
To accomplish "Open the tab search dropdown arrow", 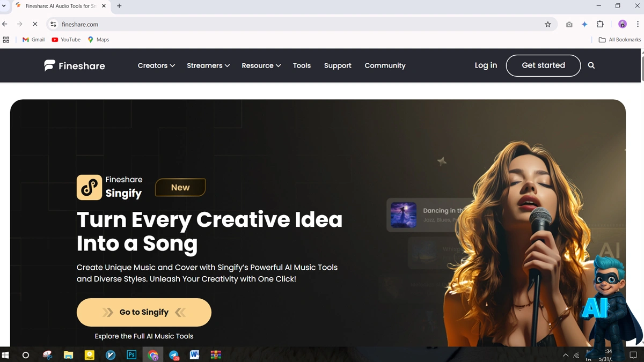I will coord(4,6).
